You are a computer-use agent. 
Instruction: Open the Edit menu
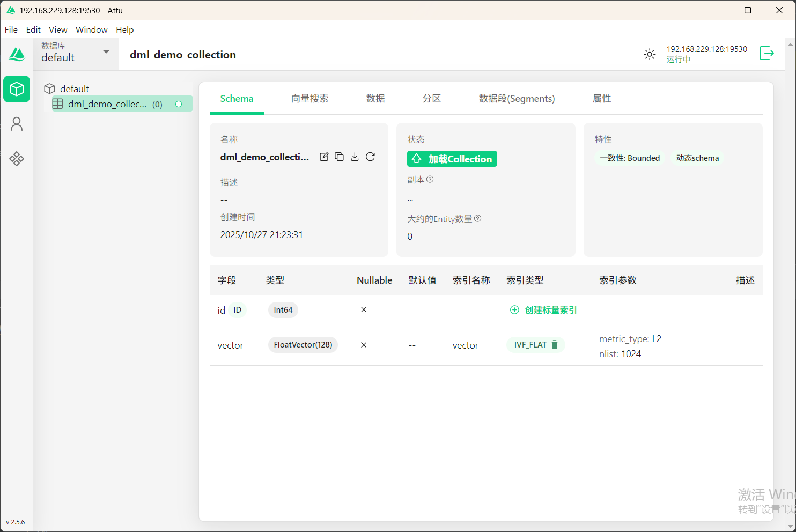tap(33, 29)
